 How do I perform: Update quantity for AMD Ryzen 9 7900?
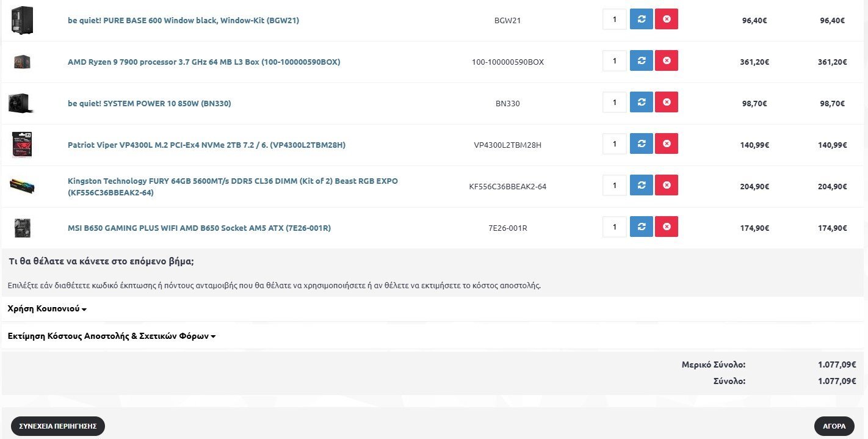pos(641,60)
